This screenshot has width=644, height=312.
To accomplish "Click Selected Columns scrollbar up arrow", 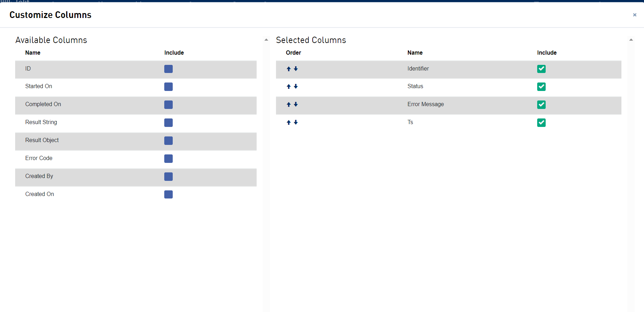I will pyautogui.click(x=631, y=40).
